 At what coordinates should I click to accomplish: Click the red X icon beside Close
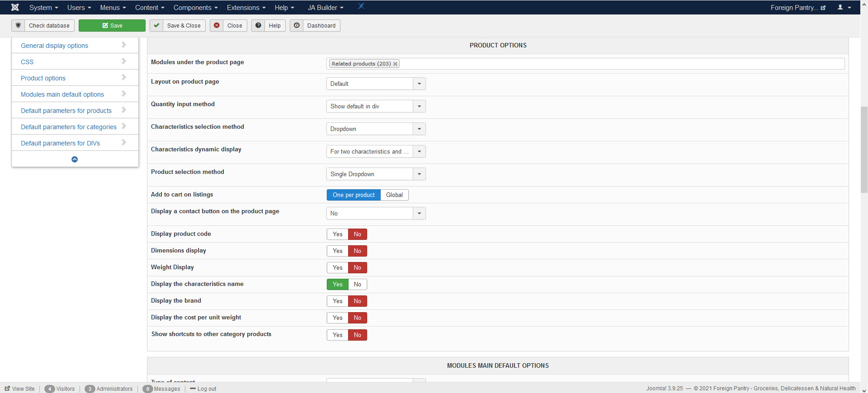click(217, 25)
